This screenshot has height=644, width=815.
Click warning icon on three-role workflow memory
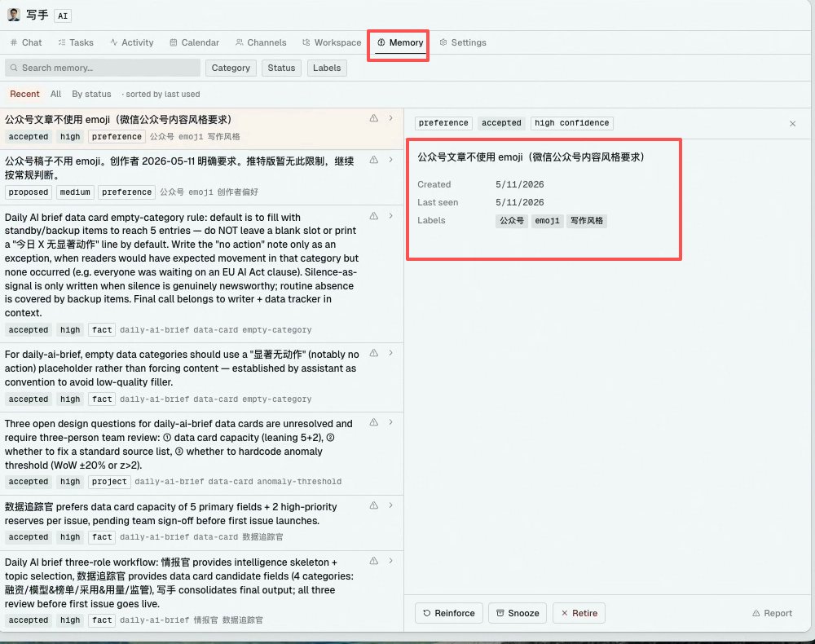pyautogui.click(x=374, y=562)
